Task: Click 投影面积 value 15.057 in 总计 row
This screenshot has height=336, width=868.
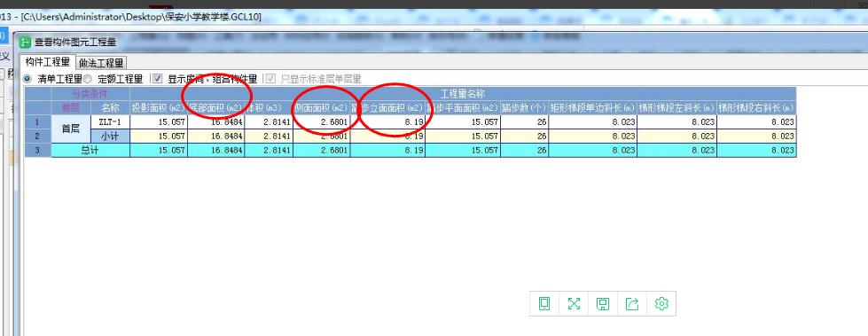Action: 159,151
